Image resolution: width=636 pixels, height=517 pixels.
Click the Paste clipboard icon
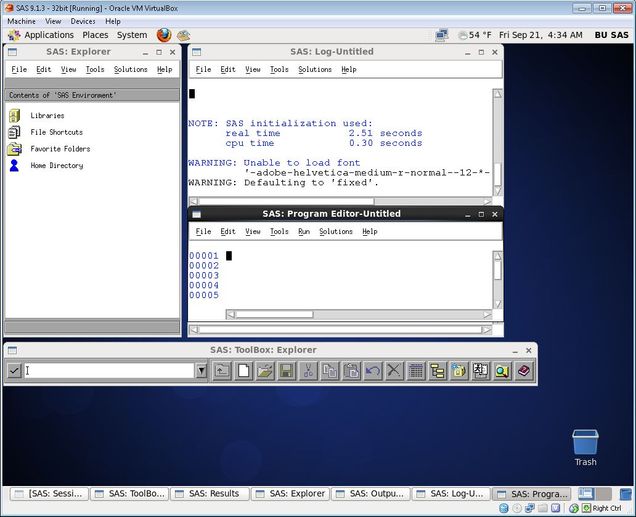[351, 371]
